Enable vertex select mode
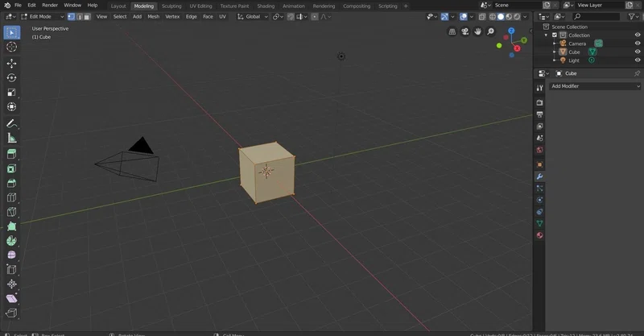The width and height of the screenshot is (644, 336). 72,17
